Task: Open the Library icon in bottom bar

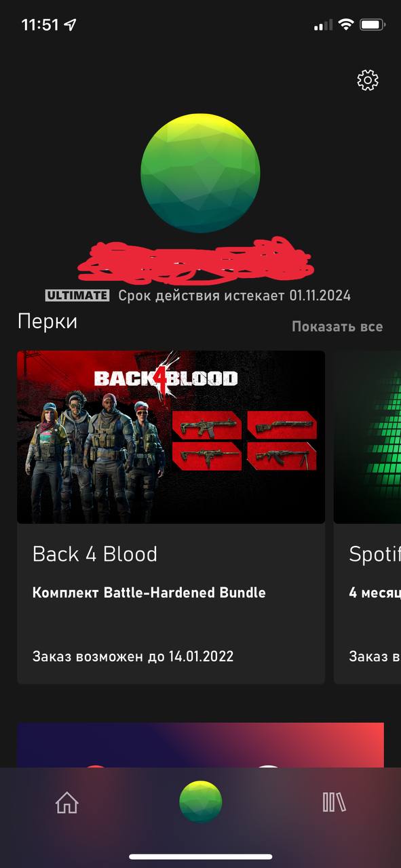Action: click(335, 803)
